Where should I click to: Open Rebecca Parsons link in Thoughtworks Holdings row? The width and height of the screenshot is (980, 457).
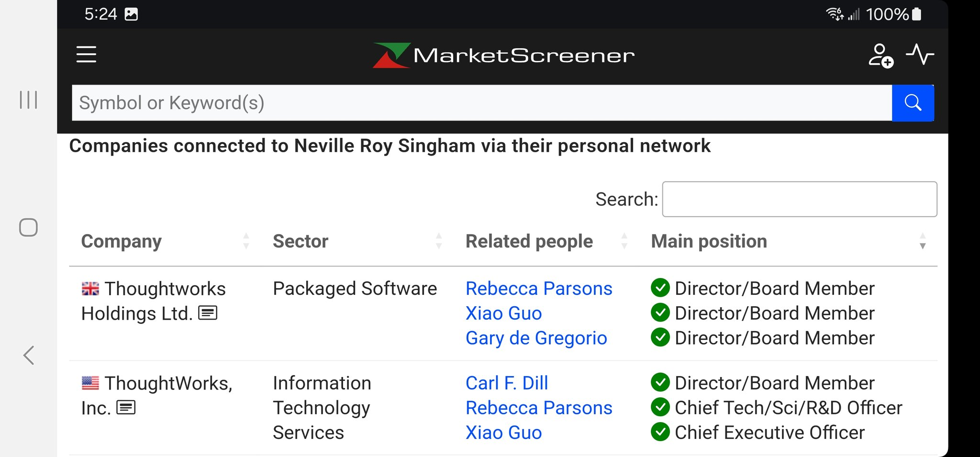pyautogui.click(x=539, y=289)
